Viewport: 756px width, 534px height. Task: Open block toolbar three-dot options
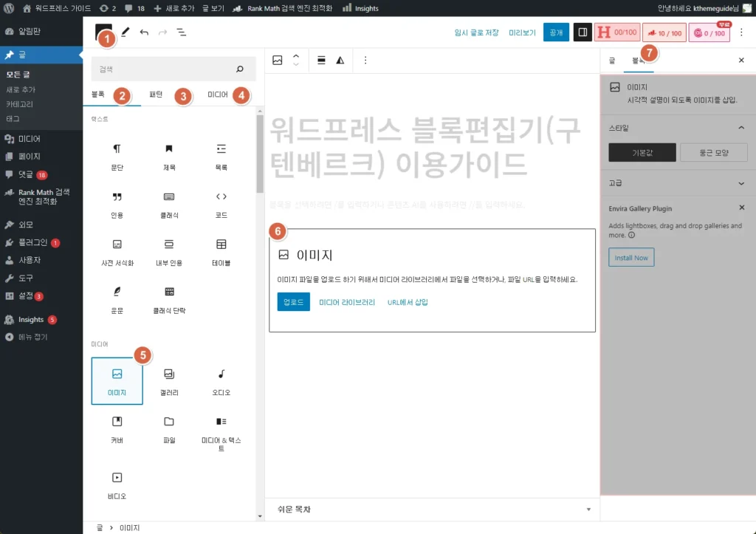(365, 61)
